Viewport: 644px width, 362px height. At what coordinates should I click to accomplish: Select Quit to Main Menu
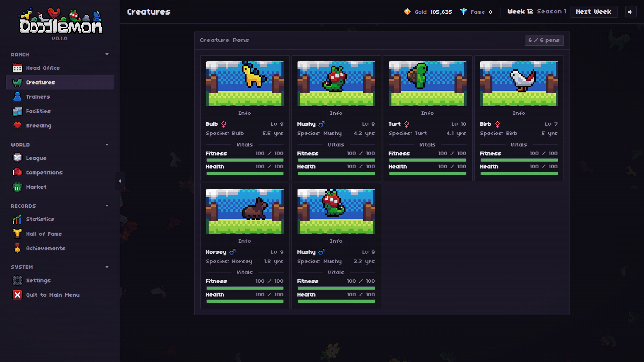point(60,295)
